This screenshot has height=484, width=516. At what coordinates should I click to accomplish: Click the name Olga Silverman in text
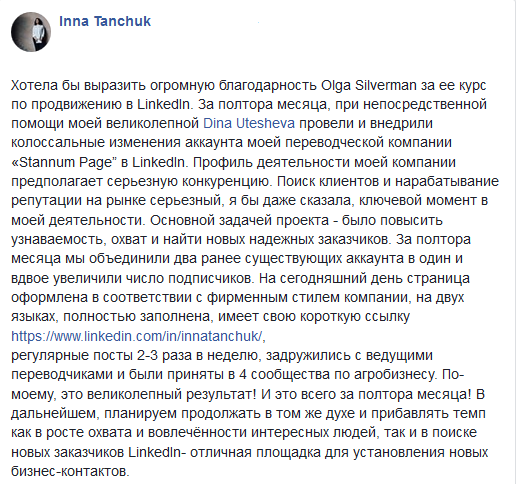click(x=369, y=85)
